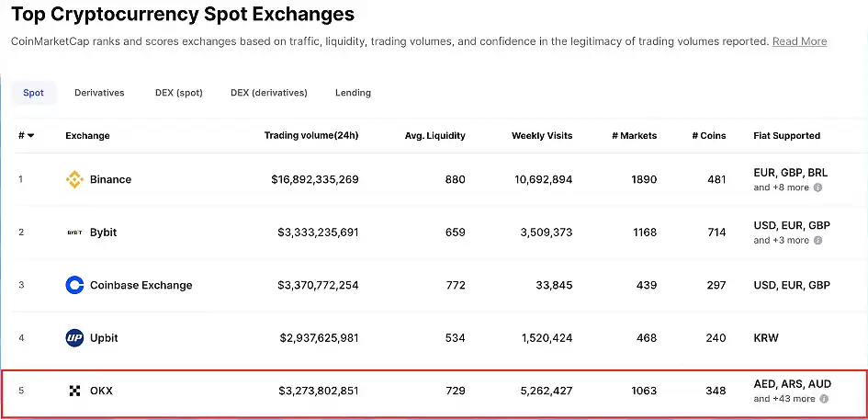868x420 pixels.
Task: Click info icon beside OKX's +43 more
Action: (x=824, y=399)
